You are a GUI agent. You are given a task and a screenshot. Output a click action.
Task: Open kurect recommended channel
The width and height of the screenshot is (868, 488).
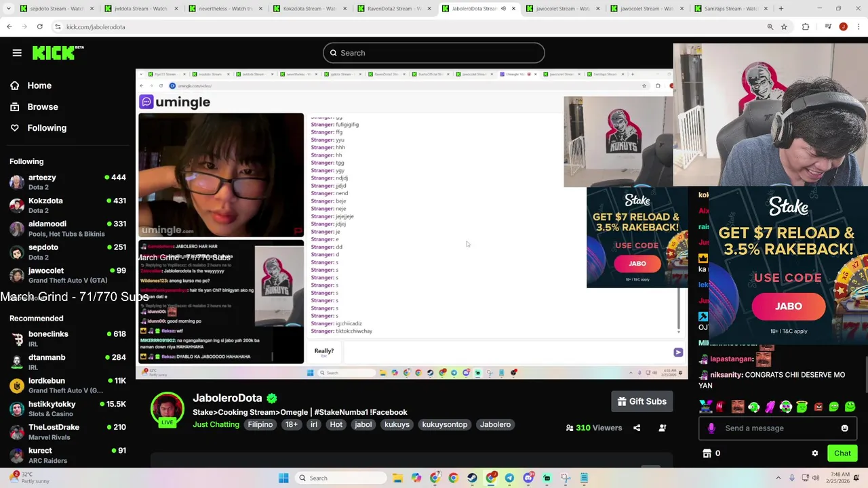tap(68, 455)
